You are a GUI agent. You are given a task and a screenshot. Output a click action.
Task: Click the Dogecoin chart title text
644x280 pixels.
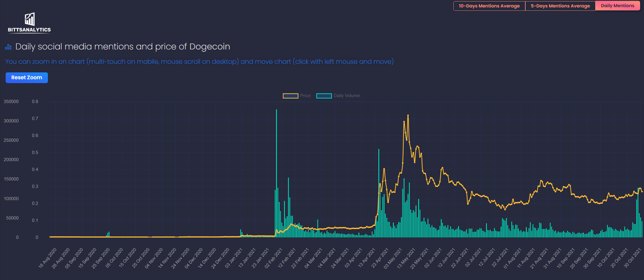[123, 47]
